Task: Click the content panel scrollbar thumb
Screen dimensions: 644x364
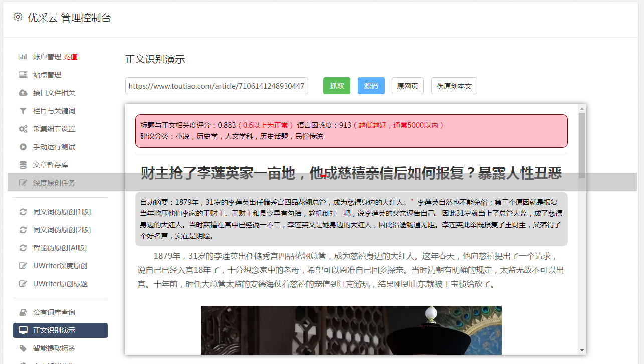Action: click(582, 145)
